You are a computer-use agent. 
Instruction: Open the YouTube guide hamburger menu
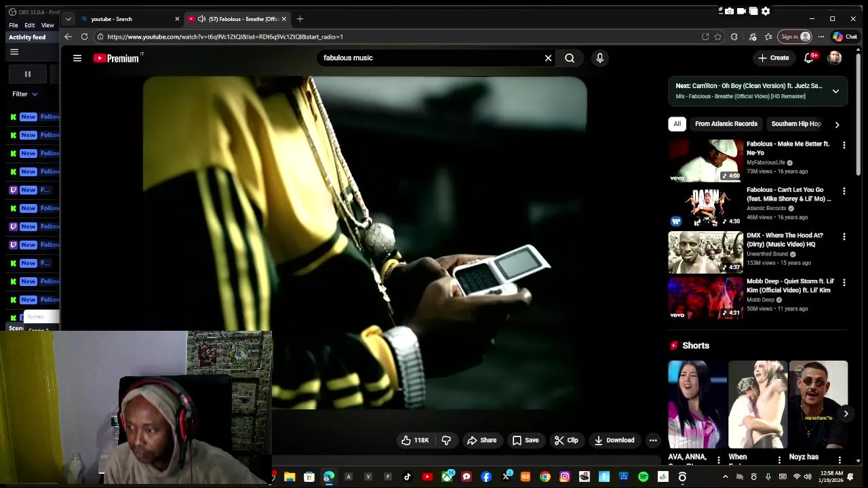click(x=77, y=58)
